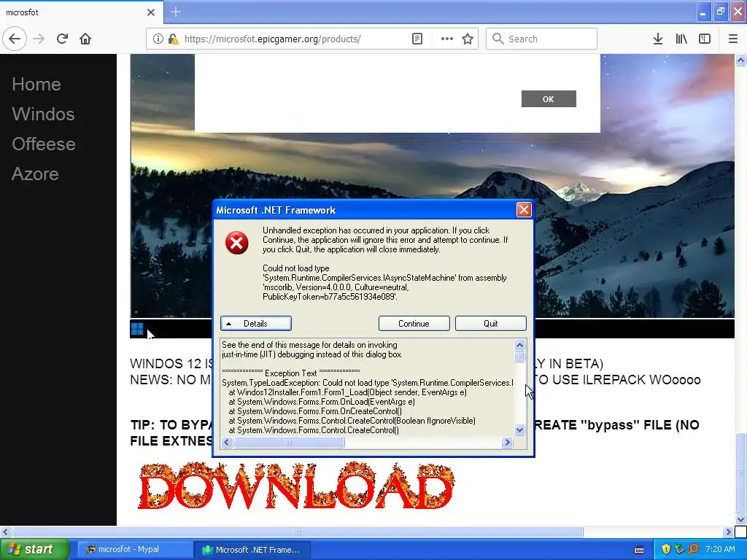Image resolution: width=747 pixels, height=560 pixels.
Task: Toggle the sidebar view icon
Action: (705, 39)
